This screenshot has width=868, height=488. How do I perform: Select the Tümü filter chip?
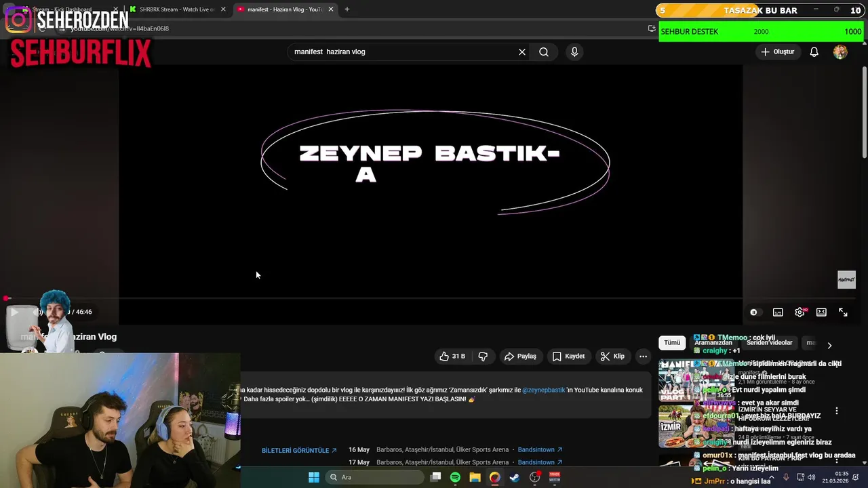pyautogui.click(x=672, y=343)
